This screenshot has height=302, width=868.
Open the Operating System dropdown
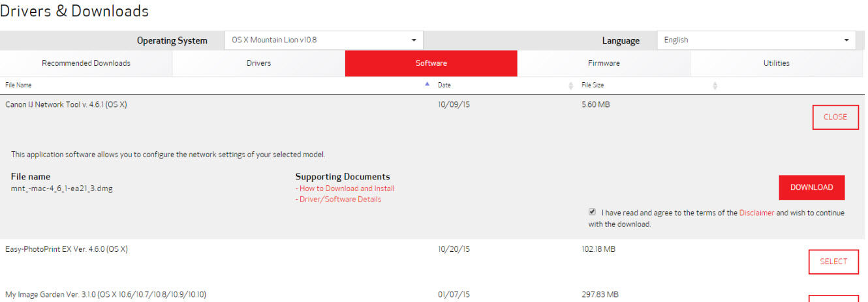[324, 40]
